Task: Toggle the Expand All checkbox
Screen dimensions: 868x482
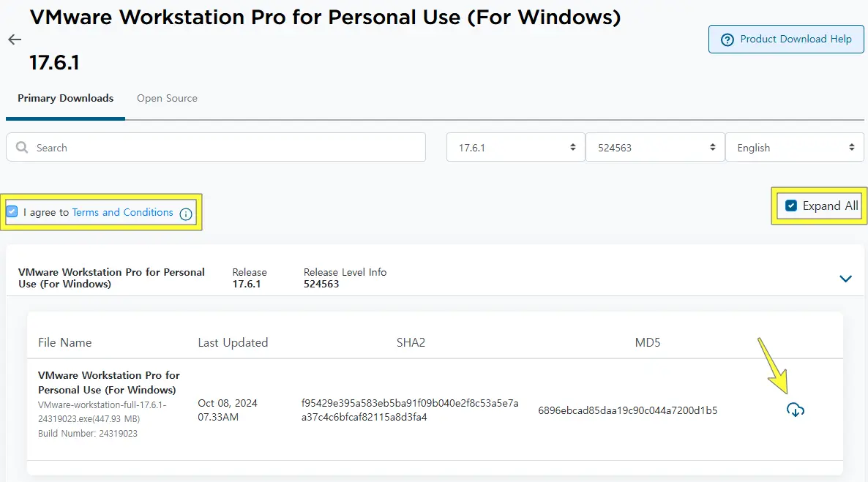Action: (790, 206)
